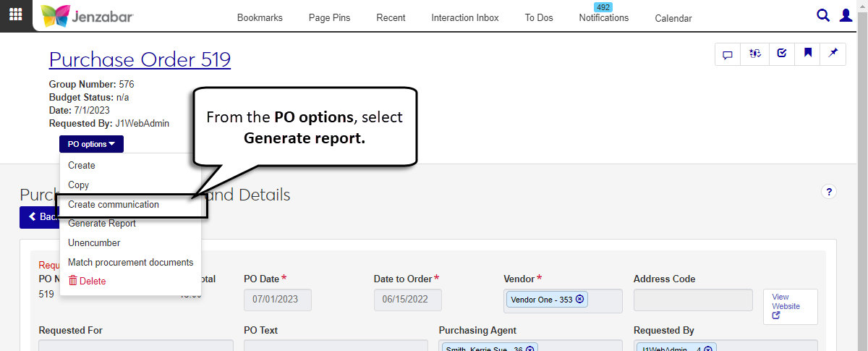
Task: Open the Bookmarks menu
Action: (x=260, y=18)
